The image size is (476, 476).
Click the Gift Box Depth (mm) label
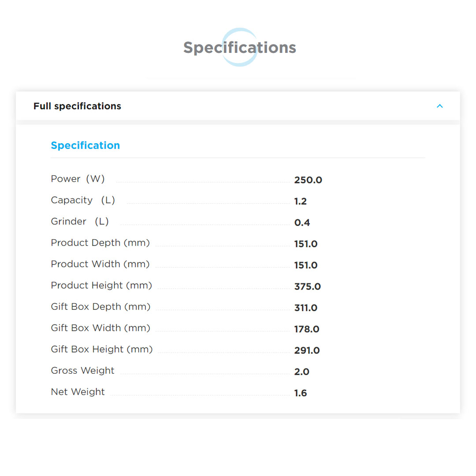coord(100,307)
